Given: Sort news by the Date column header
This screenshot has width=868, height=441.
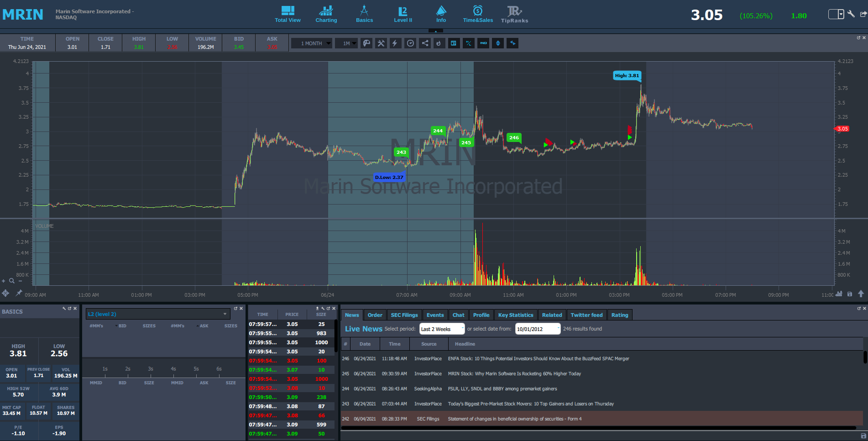Looking at the screenshot, I should pyautogui.click(x=365, y=344).
